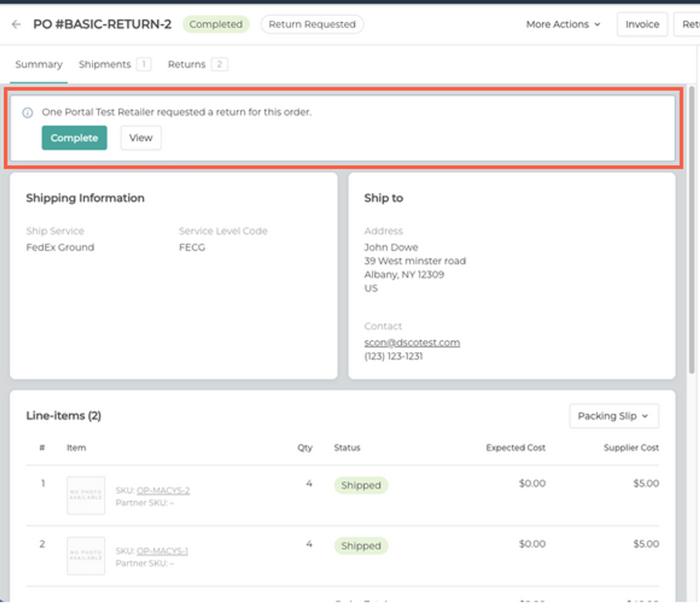The width and height of the screenshot is (700, 603).
Task: Click the vertical scrollbar on right
Action: point(691,231)
